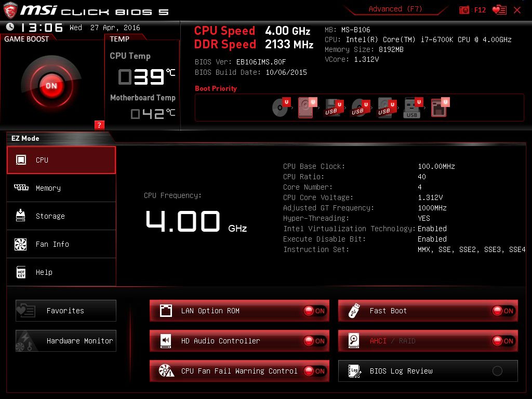Click the BIOS Log Review log icon

[354, 371]
